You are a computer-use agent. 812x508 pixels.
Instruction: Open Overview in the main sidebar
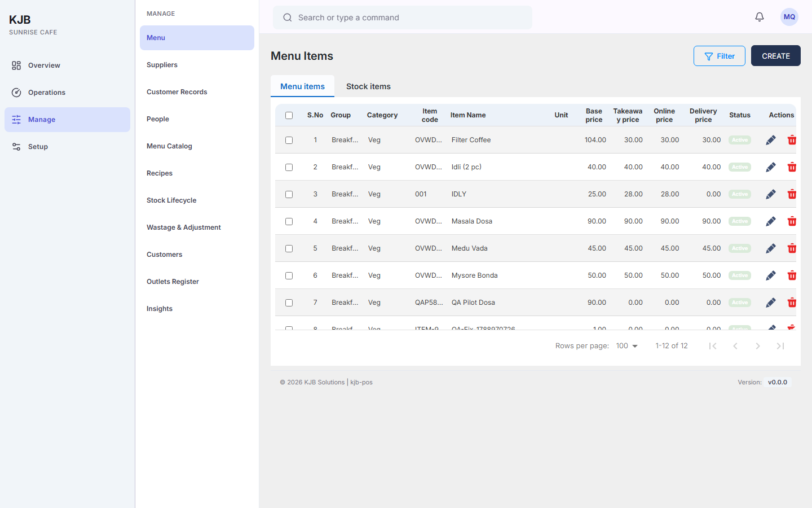click(67, 65)
